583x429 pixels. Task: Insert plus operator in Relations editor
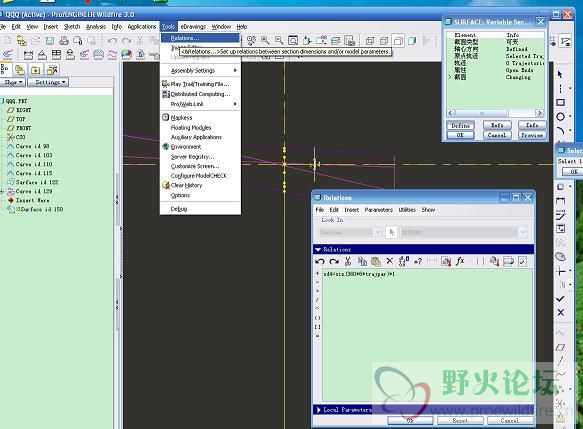pyautogui.click(x=317, y=273)
